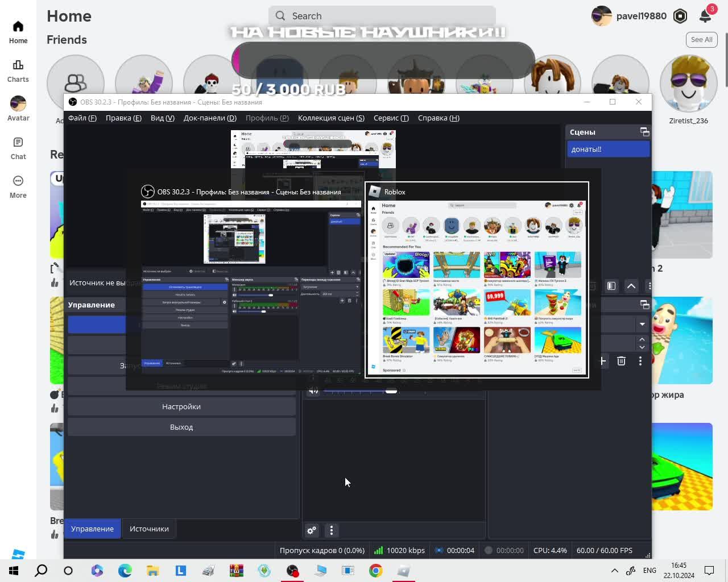Click the Roblox Search field
728x582 pixels.
click(x=382, y=16)
